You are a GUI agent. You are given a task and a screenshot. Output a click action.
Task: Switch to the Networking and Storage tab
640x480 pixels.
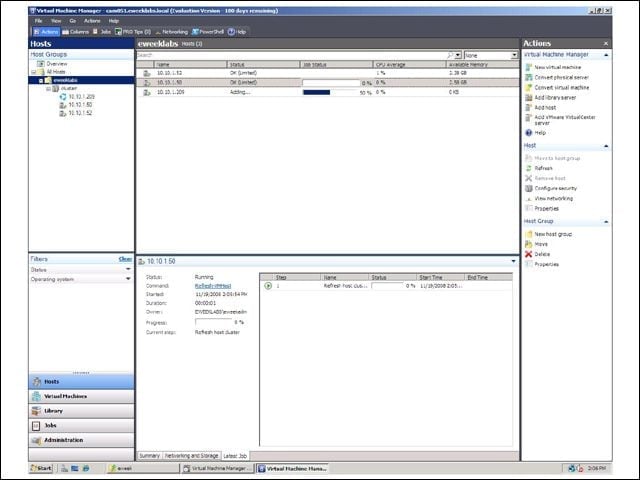click(191, 456)
